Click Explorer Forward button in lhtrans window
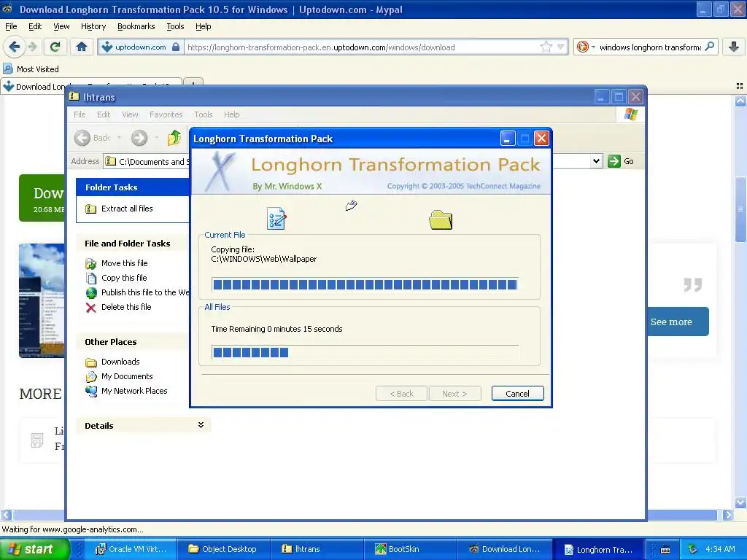Image resolution: width=747 pixels, height=560 pixels. click(139, 138)
